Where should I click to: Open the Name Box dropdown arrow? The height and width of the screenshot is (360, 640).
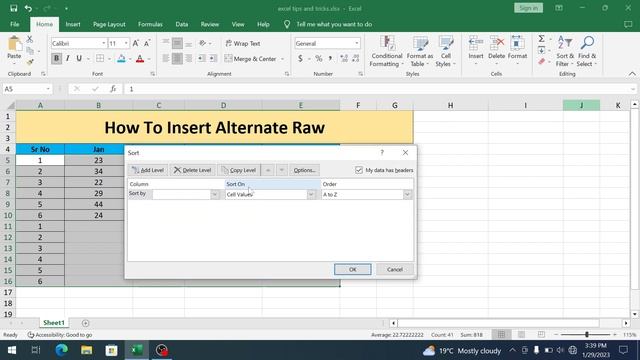[x=48, y=89]
